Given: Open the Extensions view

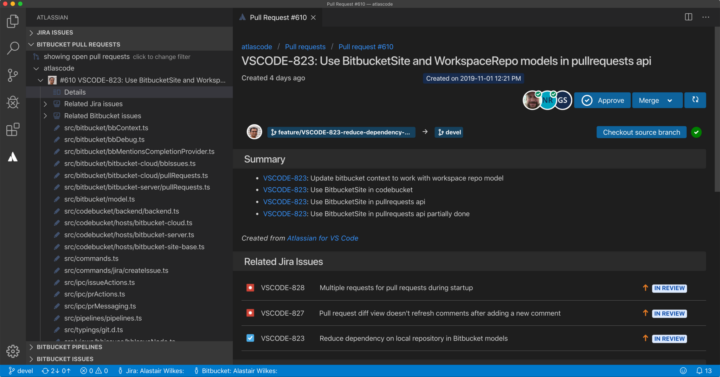Looking at the screenshot, I should (x=13, y=129).
